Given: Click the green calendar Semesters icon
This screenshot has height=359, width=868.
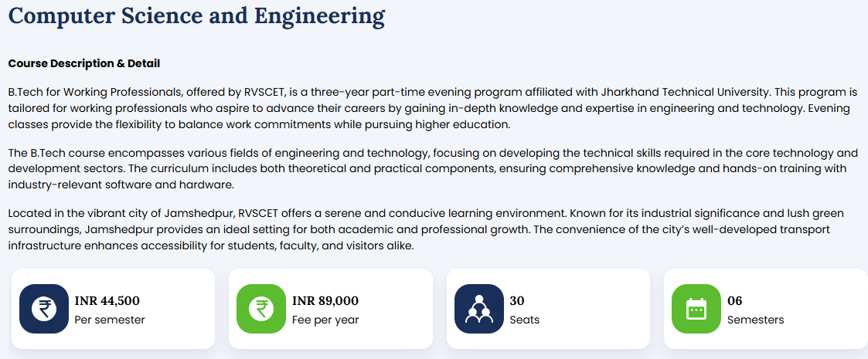Looking at the screenshot, I should click(696, 309).
